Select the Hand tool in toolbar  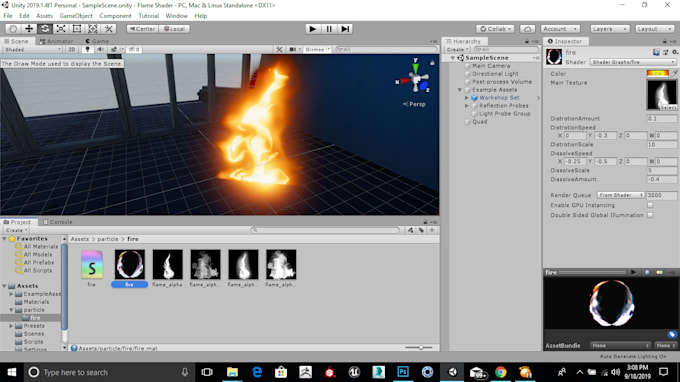tap(13, 29)
